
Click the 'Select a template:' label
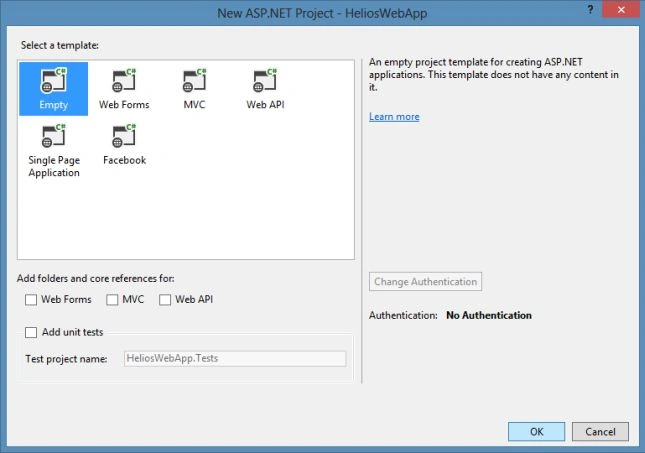click(60, 45)
